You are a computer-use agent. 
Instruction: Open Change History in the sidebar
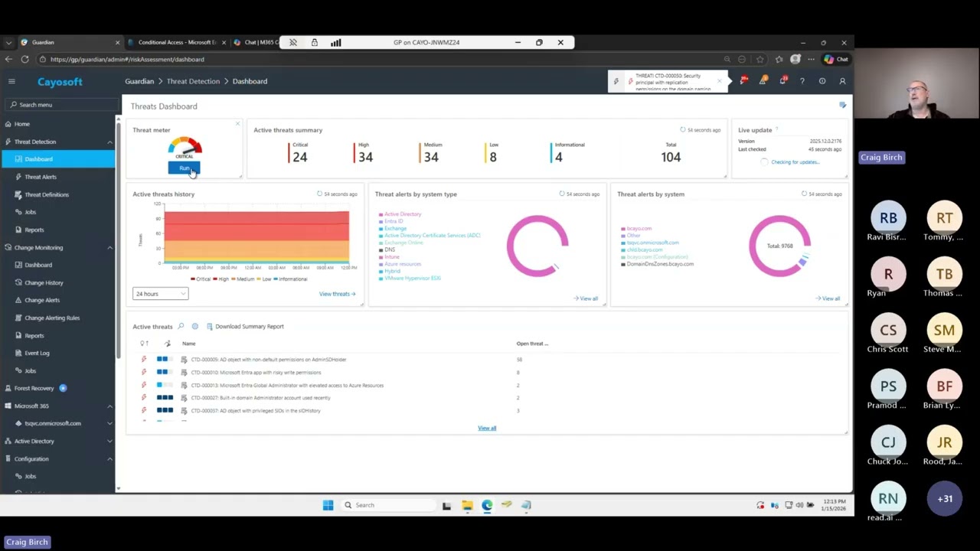44,282
